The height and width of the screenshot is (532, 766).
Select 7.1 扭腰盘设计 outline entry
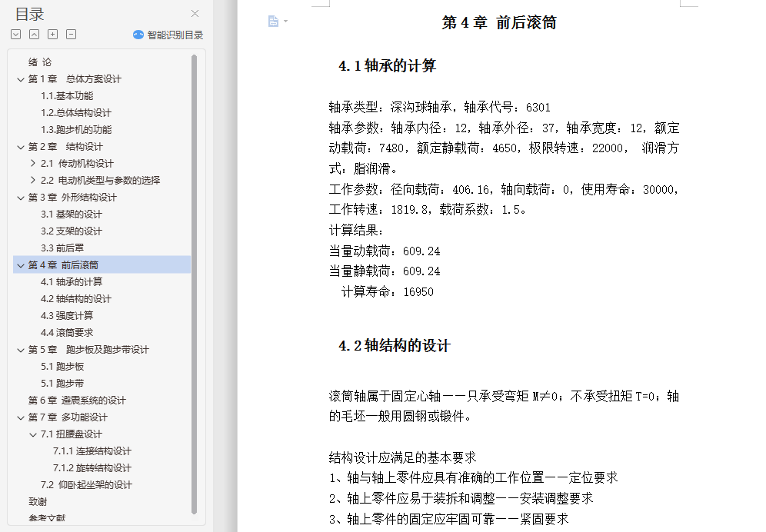[72, 434]
